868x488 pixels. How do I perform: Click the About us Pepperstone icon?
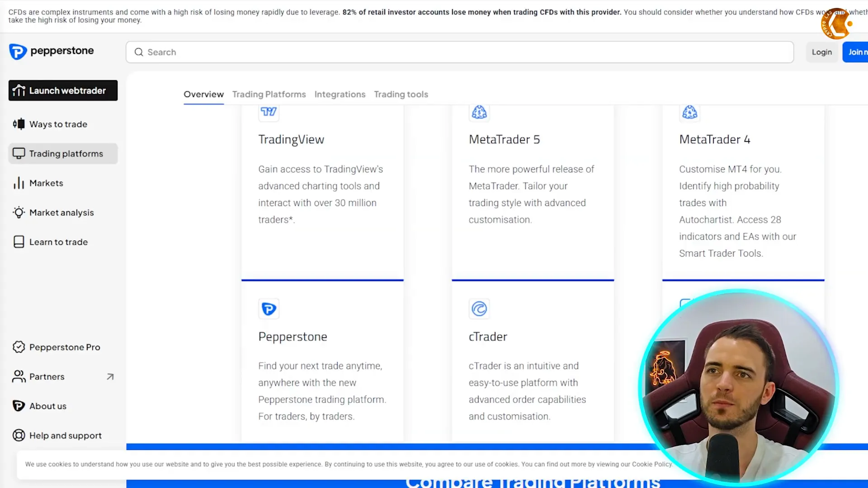(19, 406)
